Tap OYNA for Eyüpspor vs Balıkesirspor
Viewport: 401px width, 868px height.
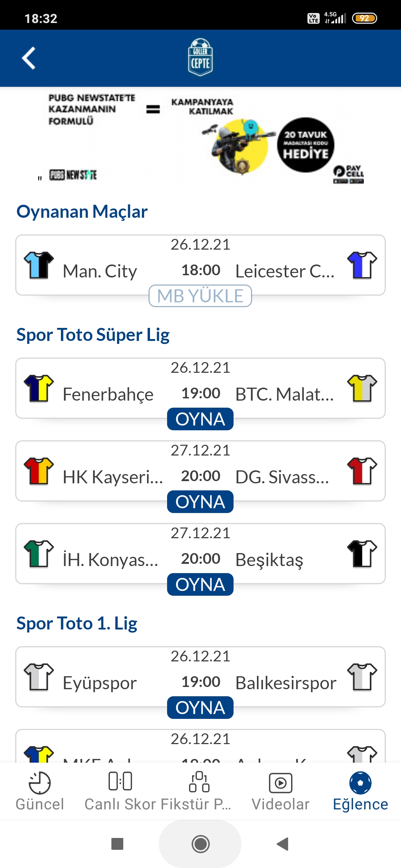pos(200,708)
